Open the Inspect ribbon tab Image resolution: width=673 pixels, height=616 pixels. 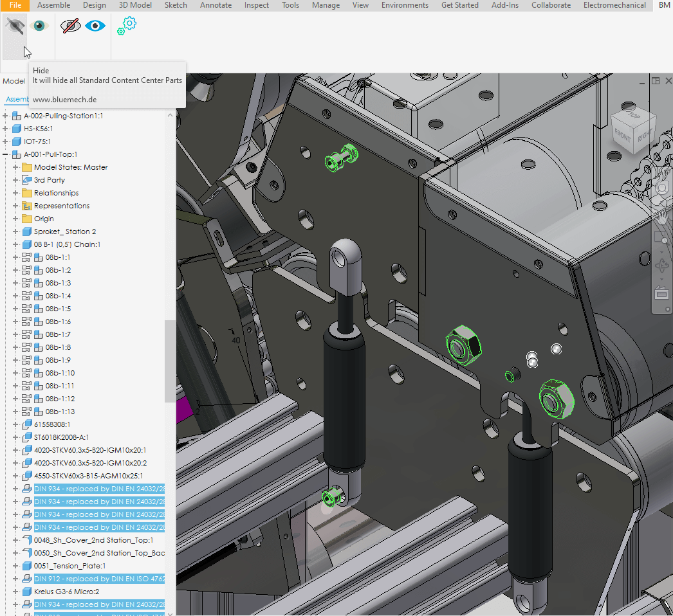(257, 5)
